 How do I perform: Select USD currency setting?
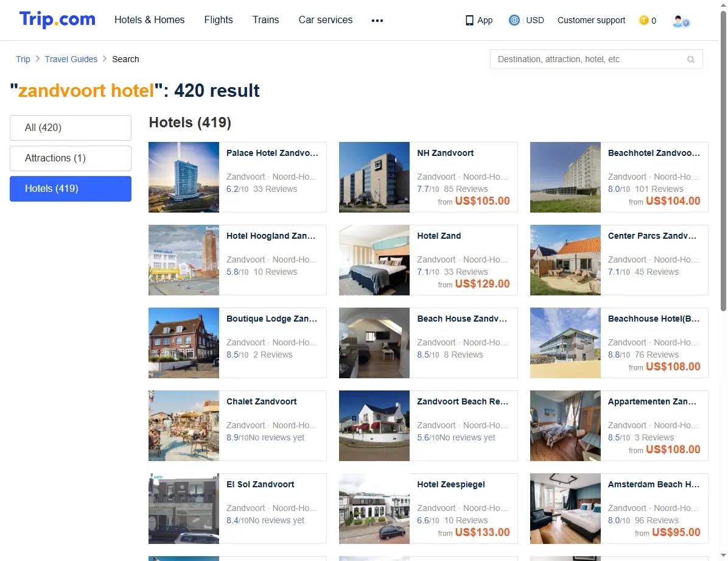coord(535,21)
